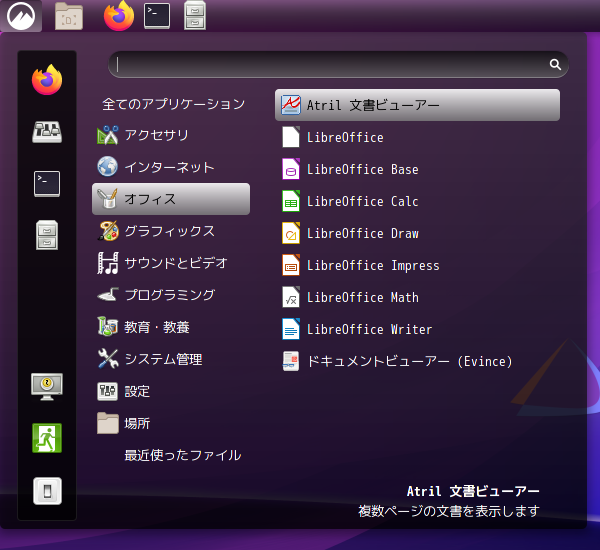Log out via the green exit icon
Viewport: 600px width, 550px height.
coord(47,438)
